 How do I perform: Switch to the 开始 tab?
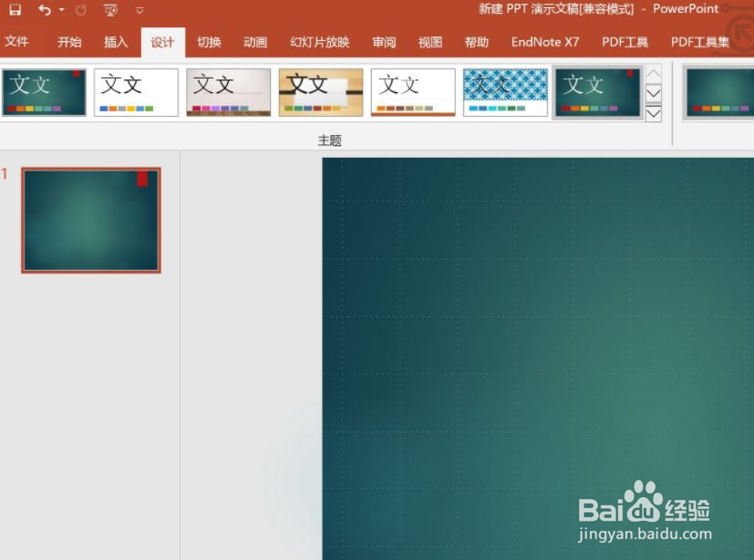(x=69, y=42)
